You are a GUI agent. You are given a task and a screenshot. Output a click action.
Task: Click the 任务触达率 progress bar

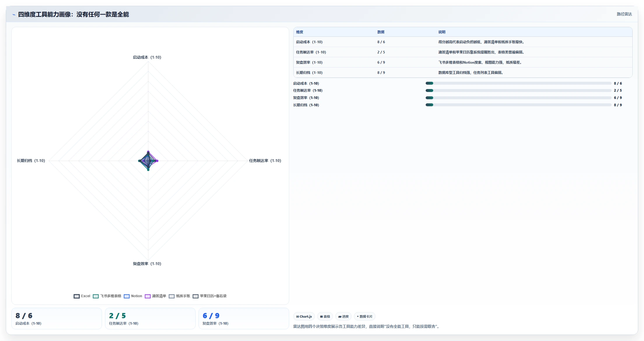(x=518, y=91)
